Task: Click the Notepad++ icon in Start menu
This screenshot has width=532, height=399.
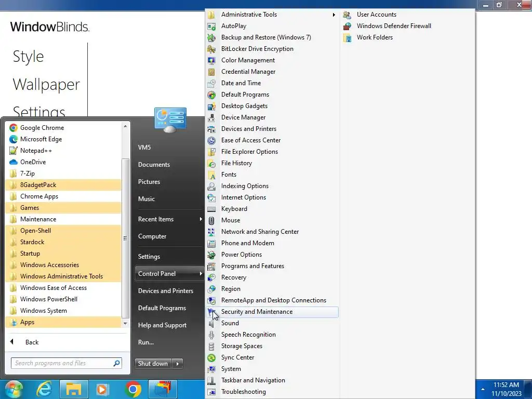Action: (13, 151)
